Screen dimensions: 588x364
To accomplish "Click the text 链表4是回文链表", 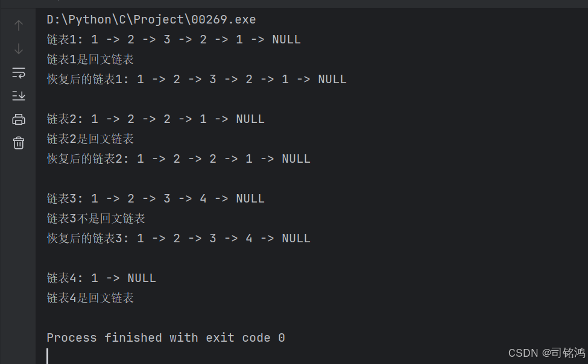I will [x=90, y=298].
